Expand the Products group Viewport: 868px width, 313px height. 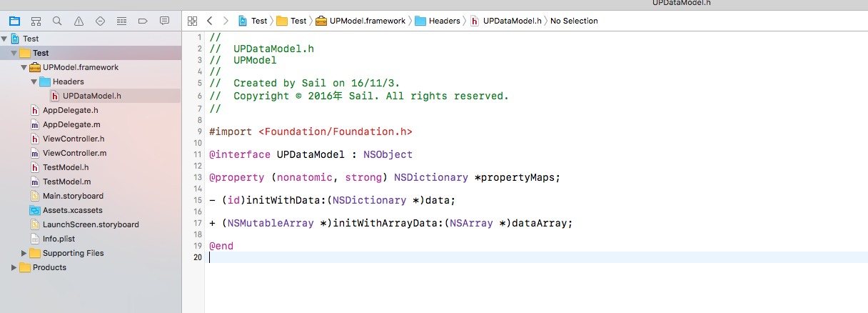coord(14,267)
